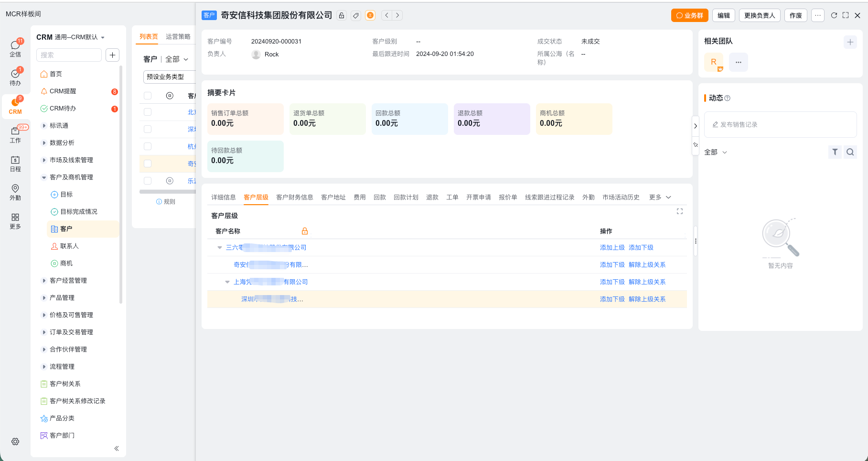Click the lock icon in 客户名称 column header
The height and width of the screenshot is (461, 868).
pyautogui.click(x=305, y=231)
